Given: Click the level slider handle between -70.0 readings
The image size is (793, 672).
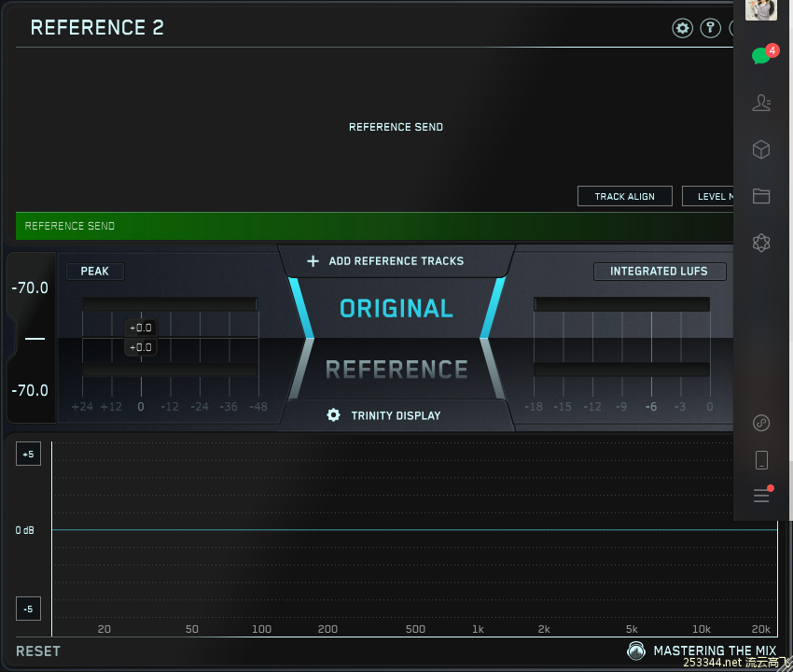Looking at the screenshot, I should coord(35,339).
